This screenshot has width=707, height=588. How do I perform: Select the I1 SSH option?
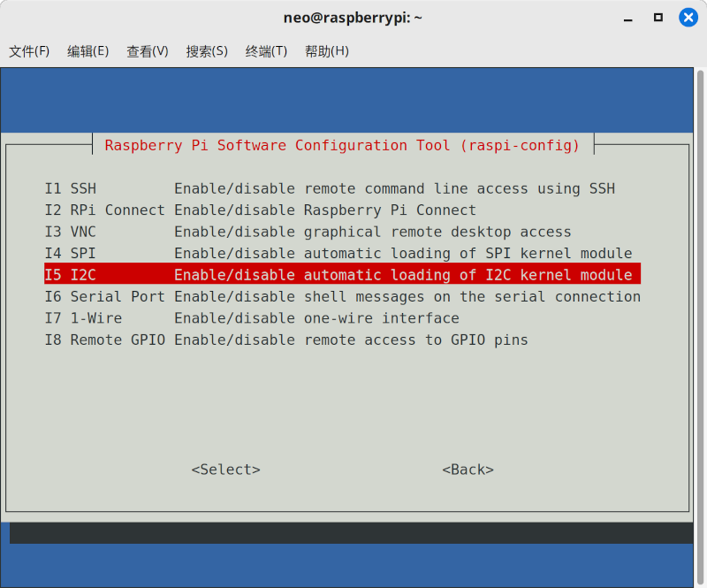[342, 188]
